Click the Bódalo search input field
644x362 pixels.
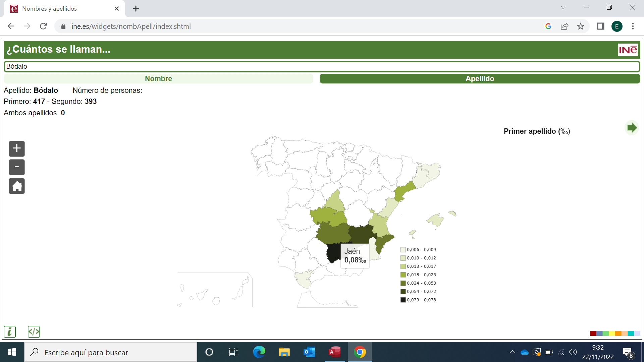pos(321,66)
